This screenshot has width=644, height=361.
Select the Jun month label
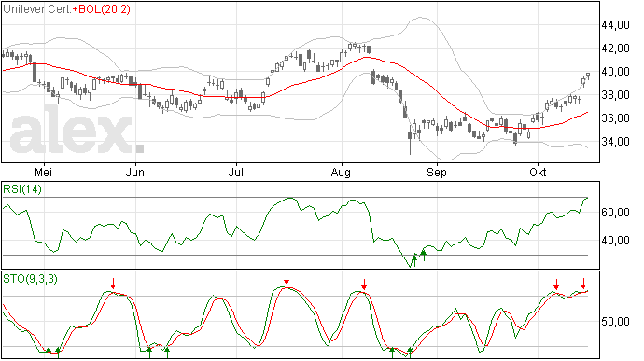[134, 173]
